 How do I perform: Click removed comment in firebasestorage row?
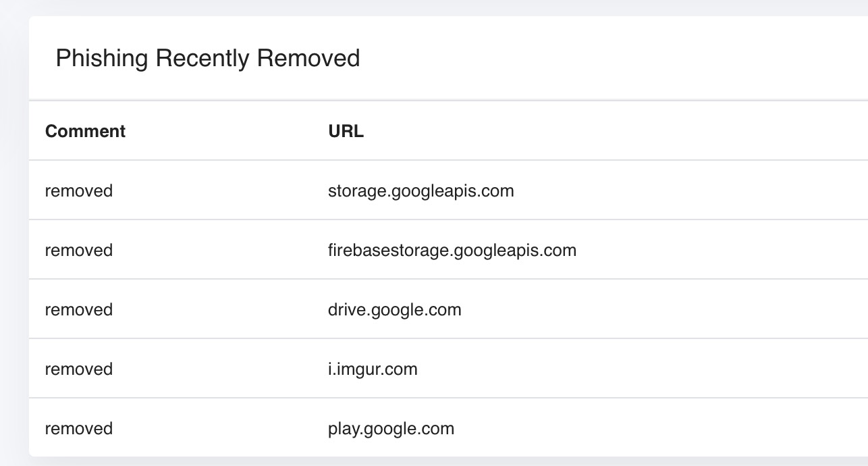(79, 251)
